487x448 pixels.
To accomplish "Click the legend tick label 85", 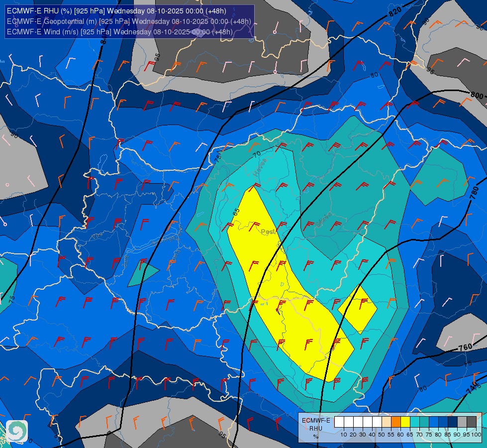I will coord(448,435).
